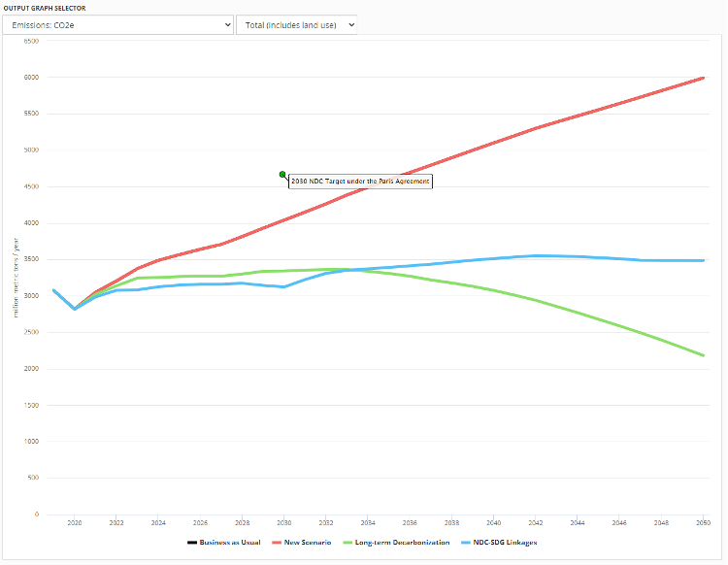Viewport: 728px width, 565px height.
Task: Click the Output Graph Selector heading
Action: (x=44, y=8)
